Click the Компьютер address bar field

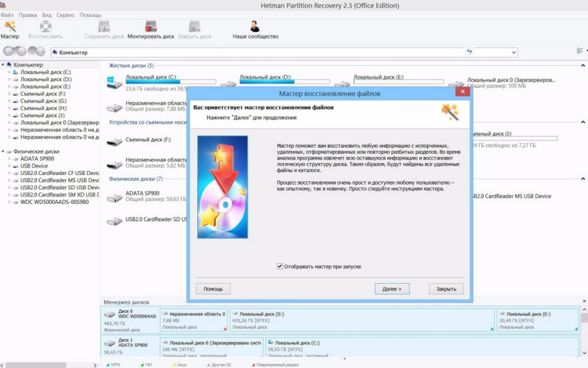[x=257, y=53]
